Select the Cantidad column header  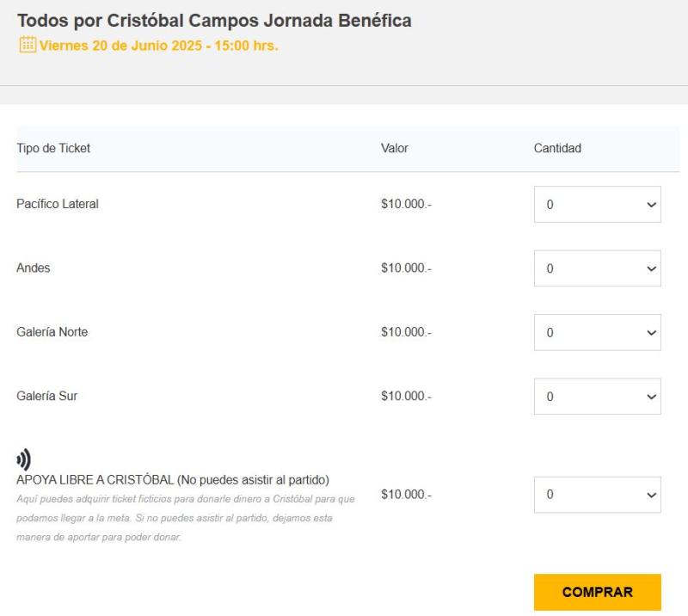(557, 148)
